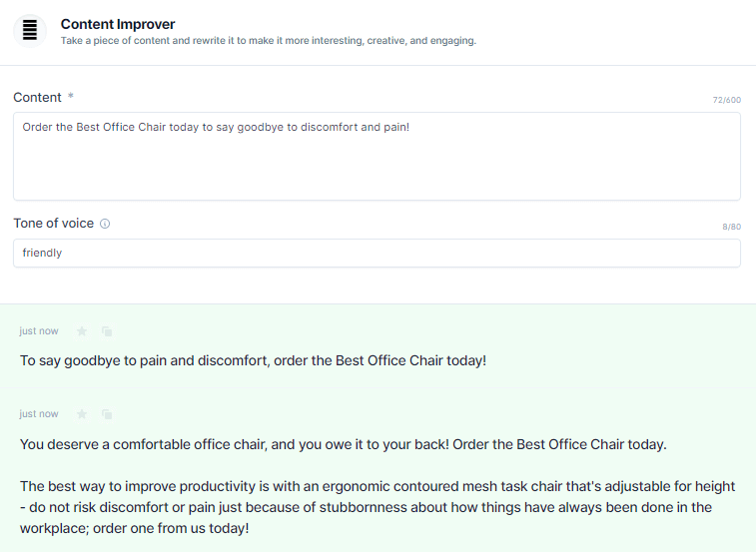
Task: Click inside the Content text area
Action: click(377, 156)
